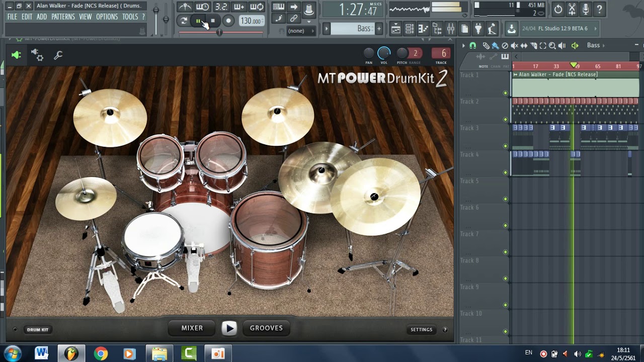Image resolution: width=644 pixels, height=362 pixels.
Task: Adjust the PAN knob
Action: pos(369,53)
